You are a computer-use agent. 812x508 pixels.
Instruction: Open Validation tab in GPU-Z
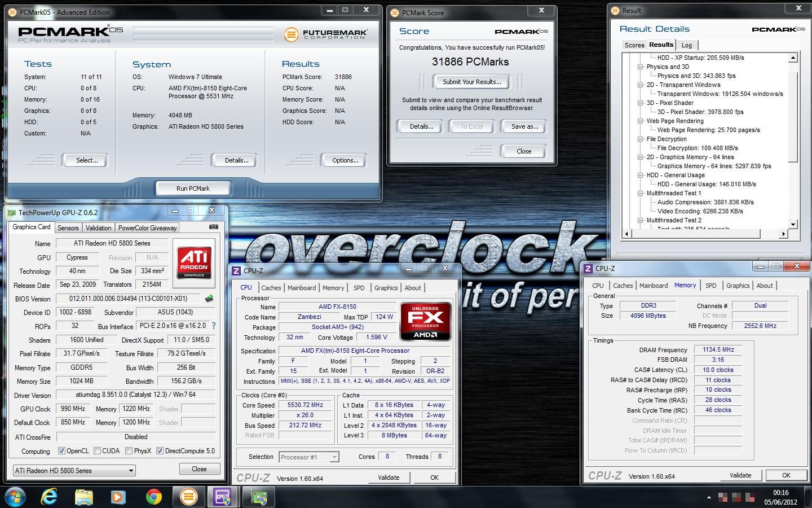[x=98, y=228]
